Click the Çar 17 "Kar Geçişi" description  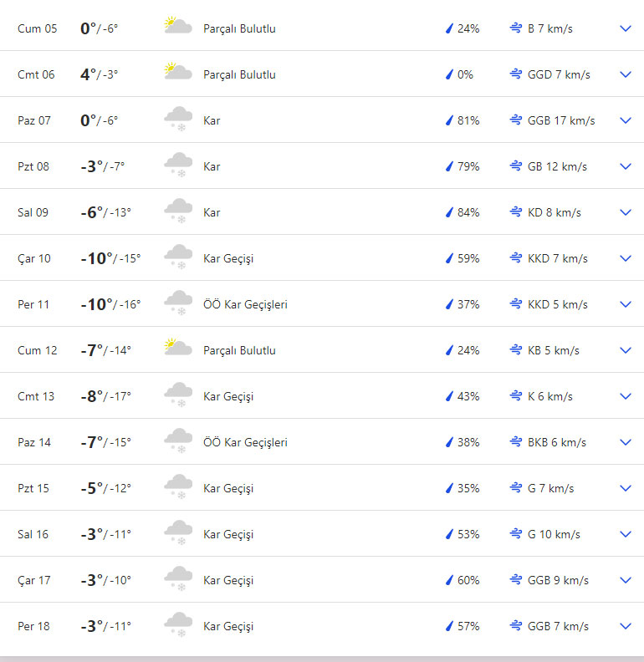(228, 580)
